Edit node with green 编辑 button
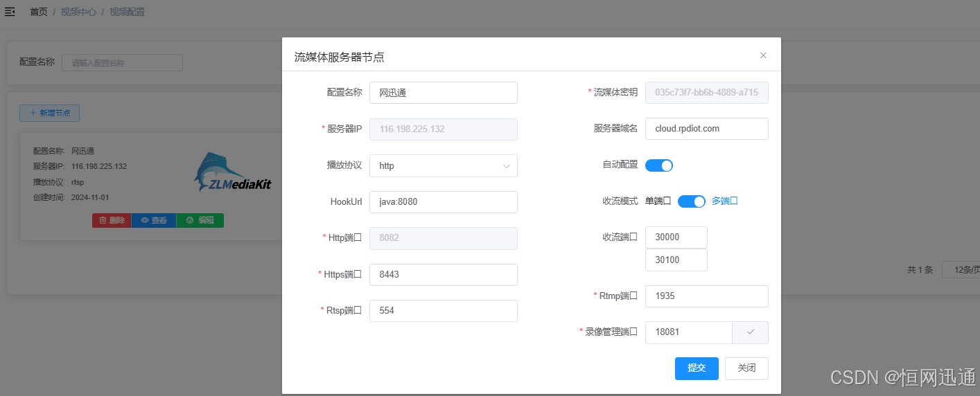 [x=200, y=220]
